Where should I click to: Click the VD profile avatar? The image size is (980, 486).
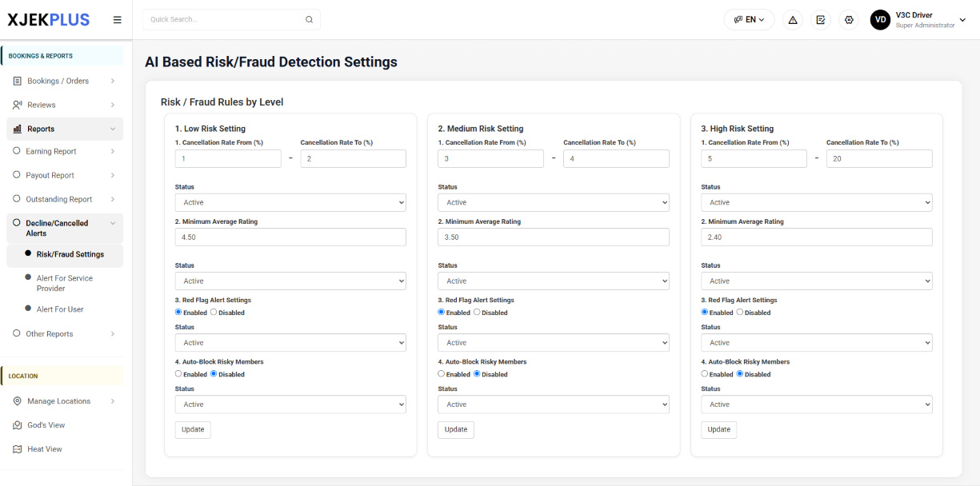click(881, 20)
